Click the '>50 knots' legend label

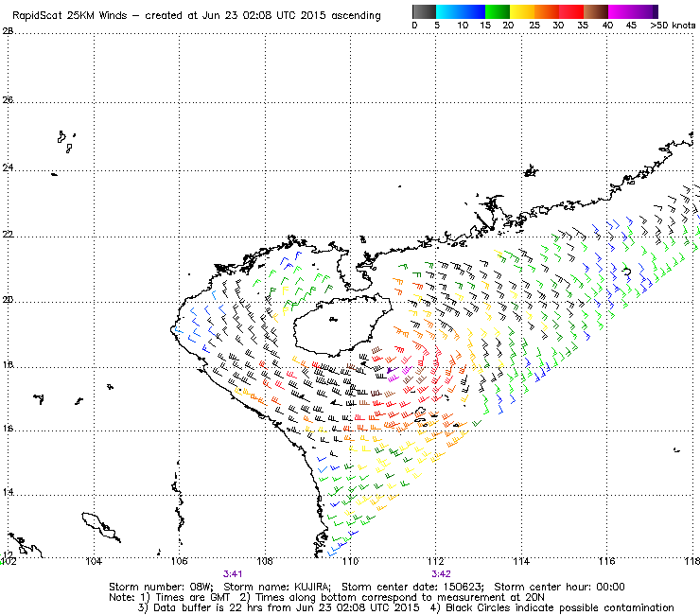(673, 26)
